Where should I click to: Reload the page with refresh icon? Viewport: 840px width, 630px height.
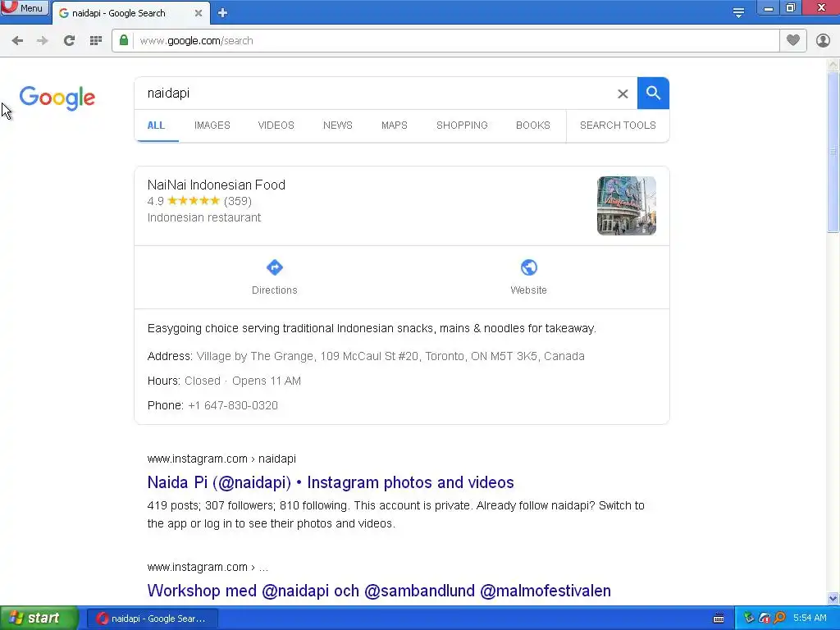coord(69,41)
